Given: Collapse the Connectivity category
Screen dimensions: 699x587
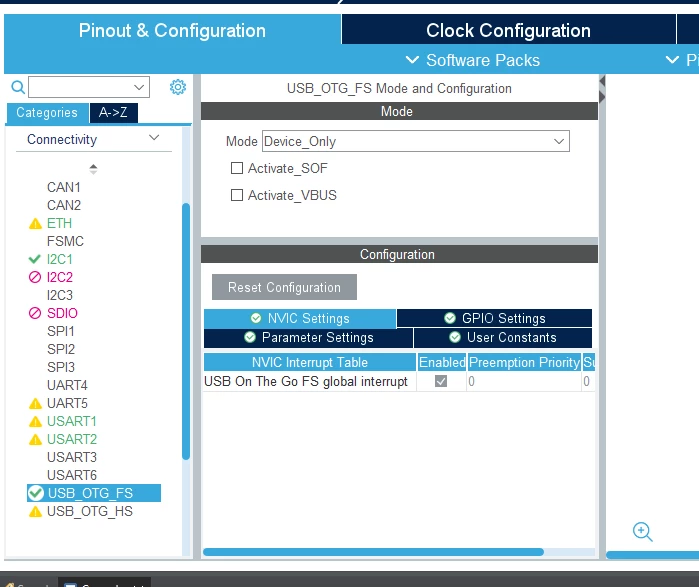Looking at the screenshot, I should (x=154, y=138).
